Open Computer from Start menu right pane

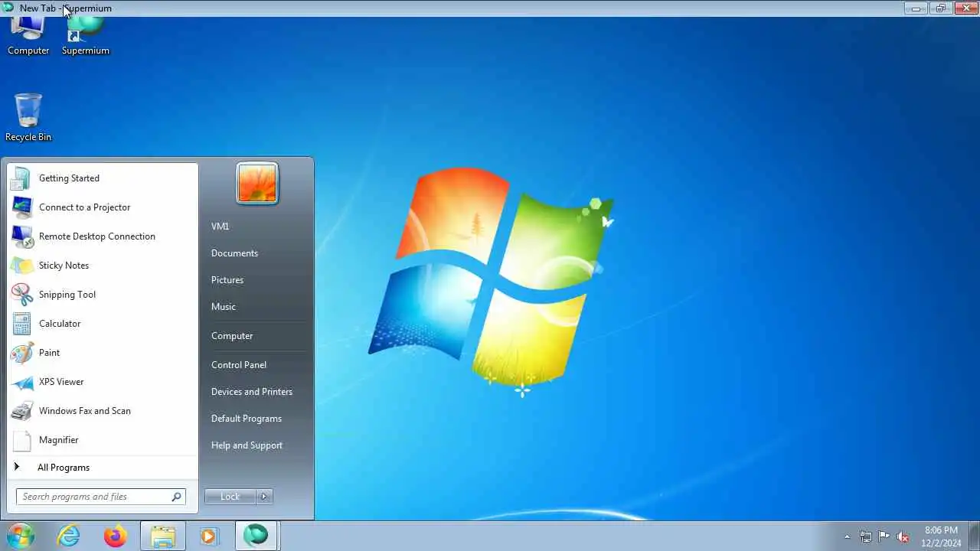(x=232, y=336)
